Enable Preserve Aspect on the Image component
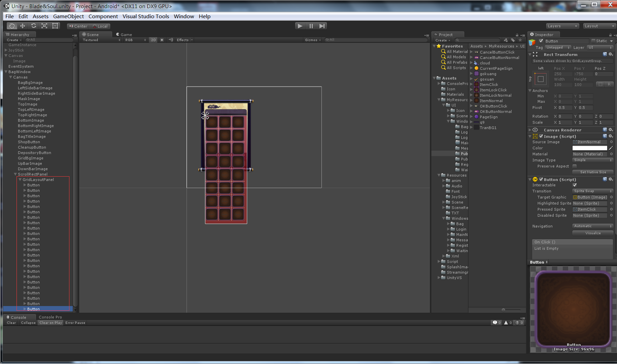This screenshot has height=364, width=617. 575,166
